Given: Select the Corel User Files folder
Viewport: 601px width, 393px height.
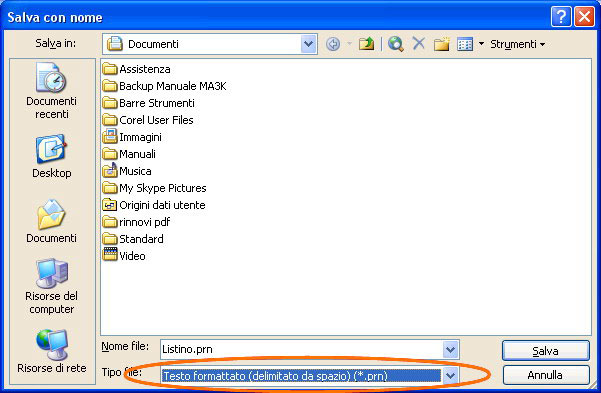Looking at the screenshot, I should click(148, 120).
